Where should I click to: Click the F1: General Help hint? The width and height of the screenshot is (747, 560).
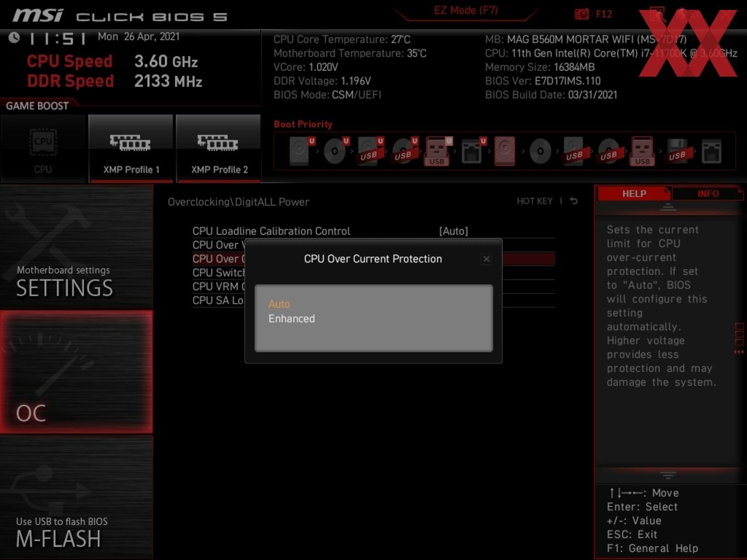tap(653, 548)
